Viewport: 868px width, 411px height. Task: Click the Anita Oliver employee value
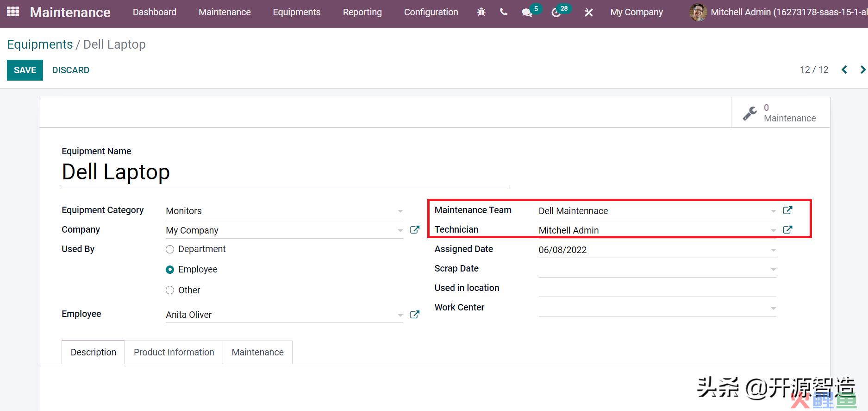coord(189,315)
